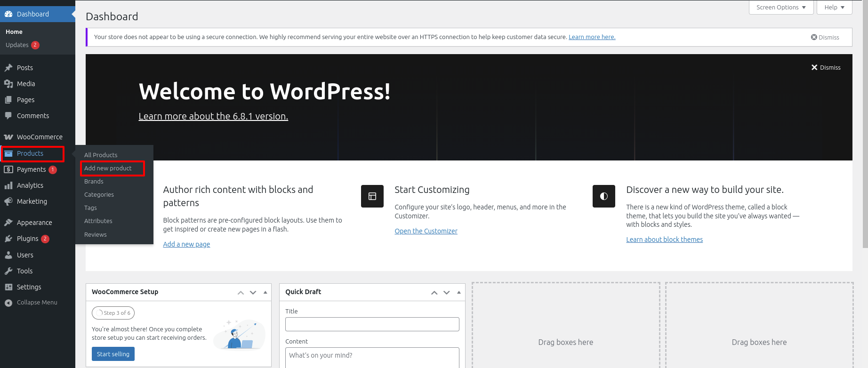Open All Products submenu item
868x368 pixels.
(x=101, y=155)
